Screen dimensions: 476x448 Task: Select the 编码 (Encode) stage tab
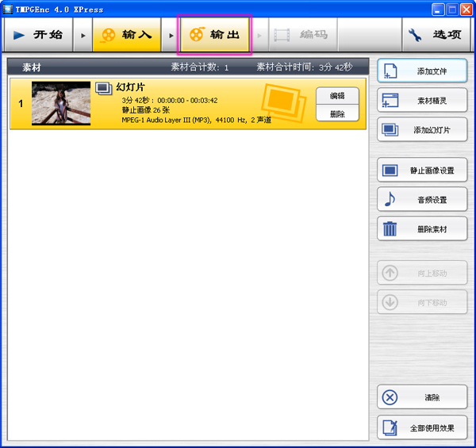point(303,35)
